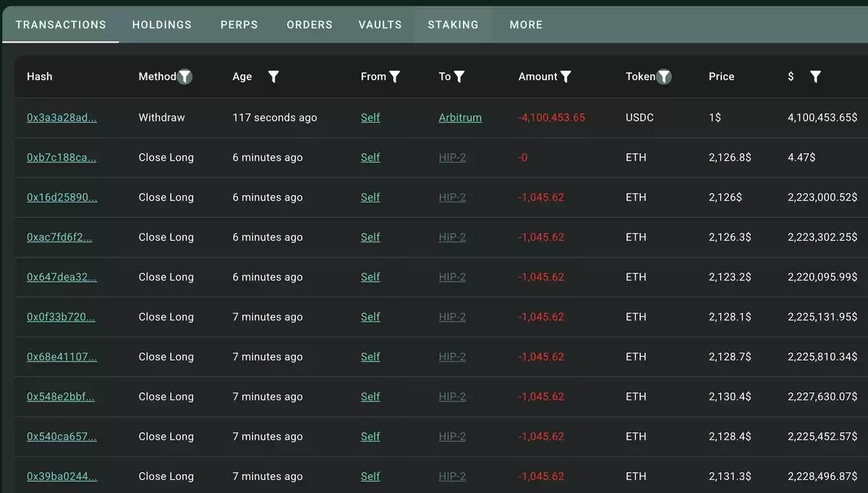This screenshot has height=493, width=868.
Task: Open filter for From column
Action: [x=395, y=77]
